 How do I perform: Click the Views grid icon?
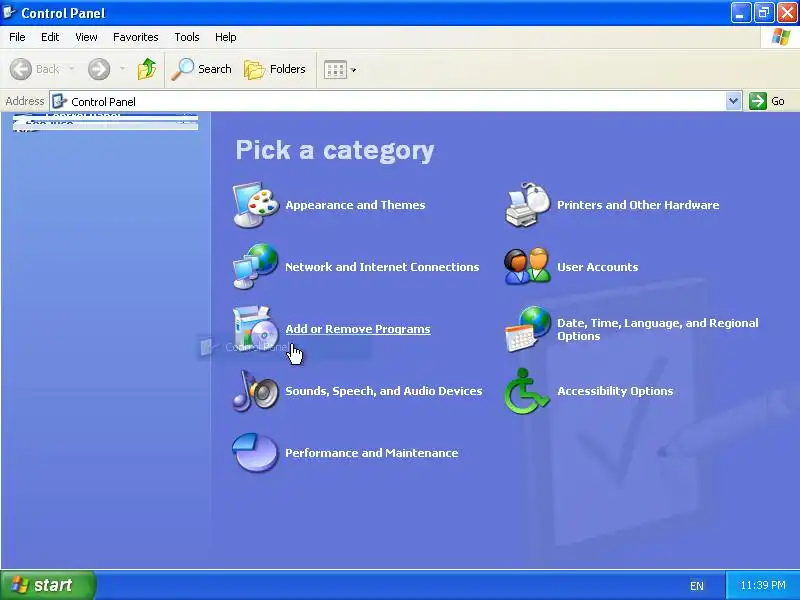coord(335,69)
